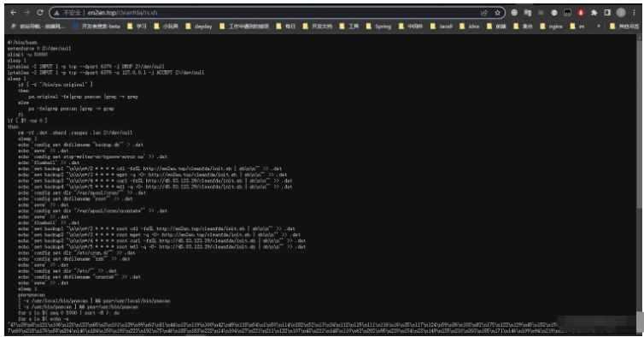
Task: Reload the current page
Action: click(40, 13)
